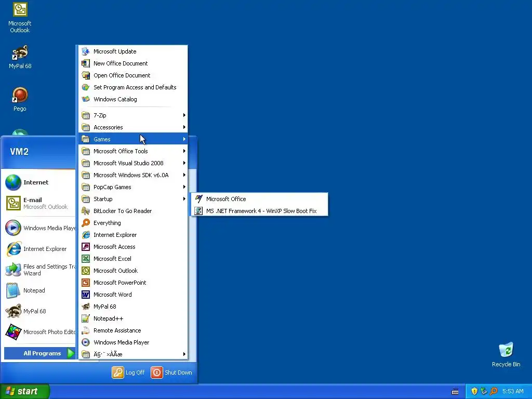Click the Shut Down button
532x399 pixels.
pyautogui.click(x=171, y=372)
